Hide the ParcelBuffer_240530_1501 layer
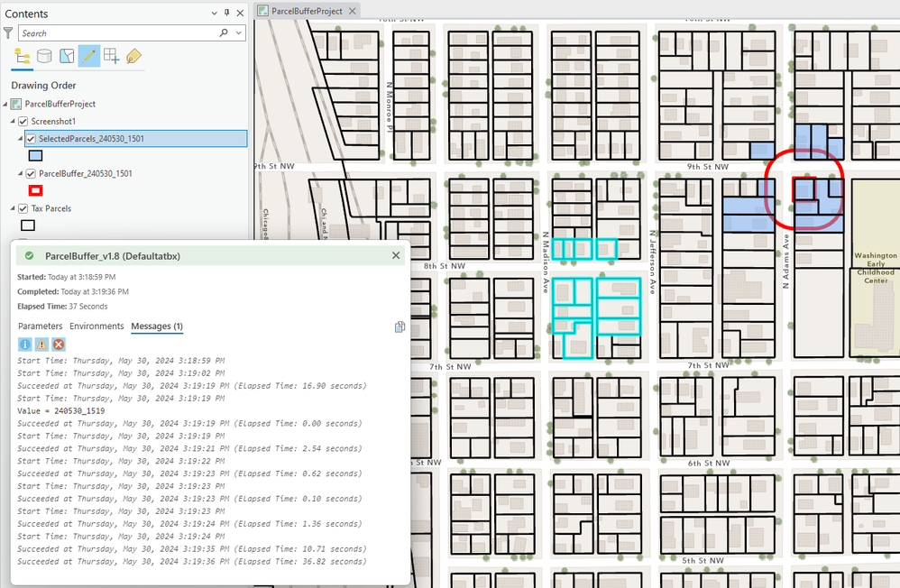The image size is (900, 588). 31,173
